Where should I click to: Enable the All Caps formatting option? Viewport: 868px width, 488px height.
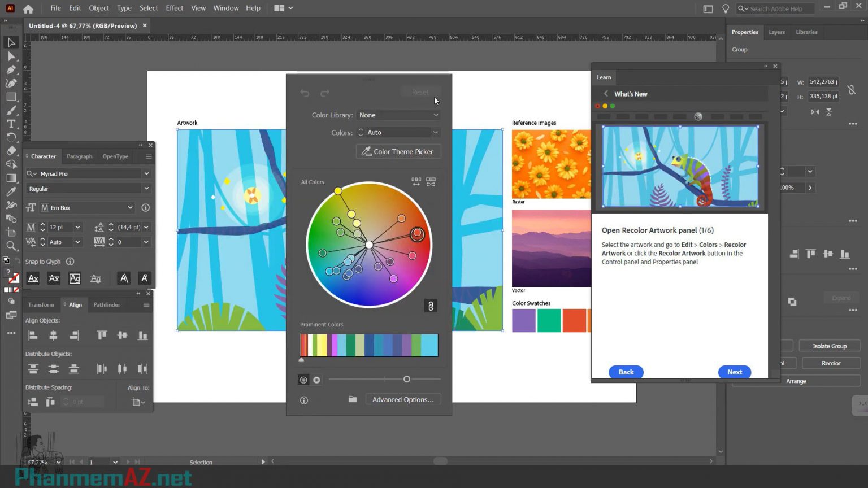coord(124,278)
